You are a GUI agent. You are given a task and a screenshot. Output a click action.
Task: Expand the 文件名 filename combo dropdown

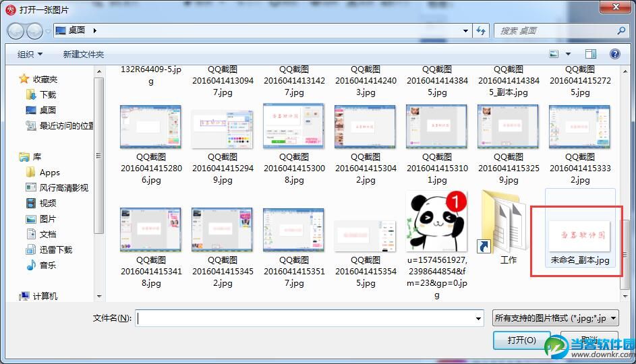coord(478,319)
